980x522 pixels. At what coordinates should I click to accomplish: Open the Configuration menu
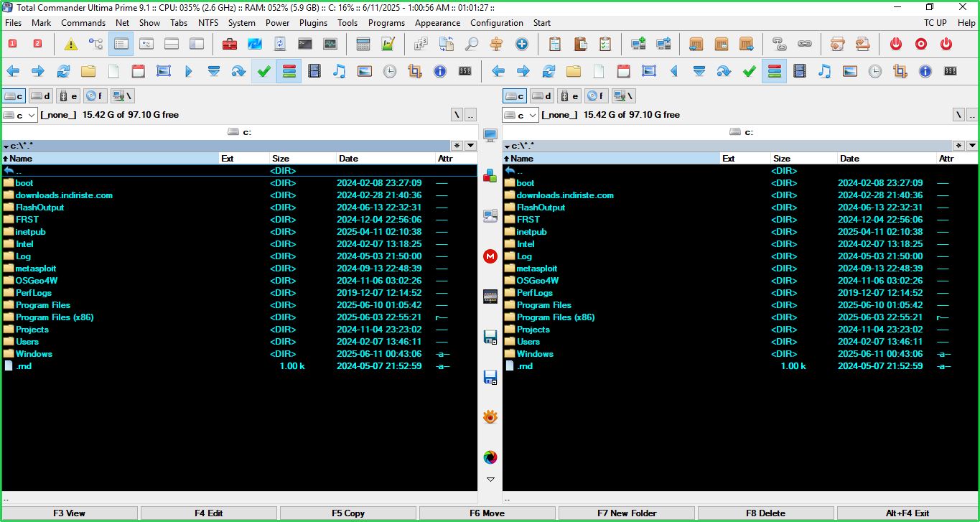click(x=497, y=22)
